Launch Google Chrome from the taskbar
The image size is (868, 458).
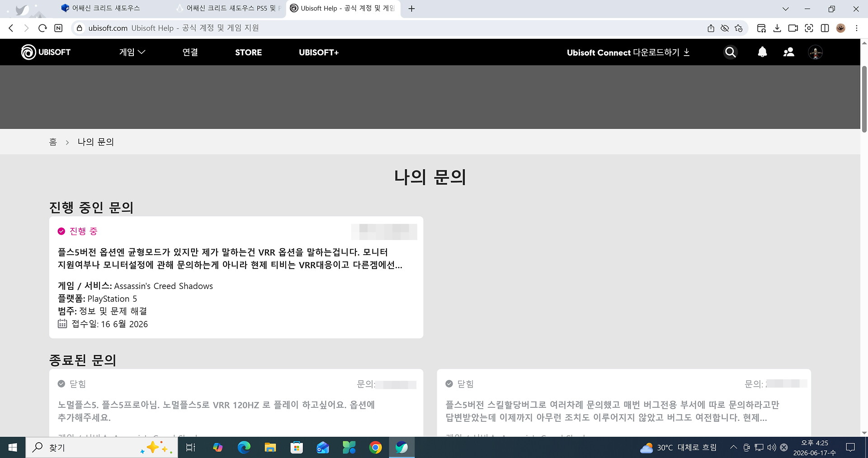tap(375, 448)
